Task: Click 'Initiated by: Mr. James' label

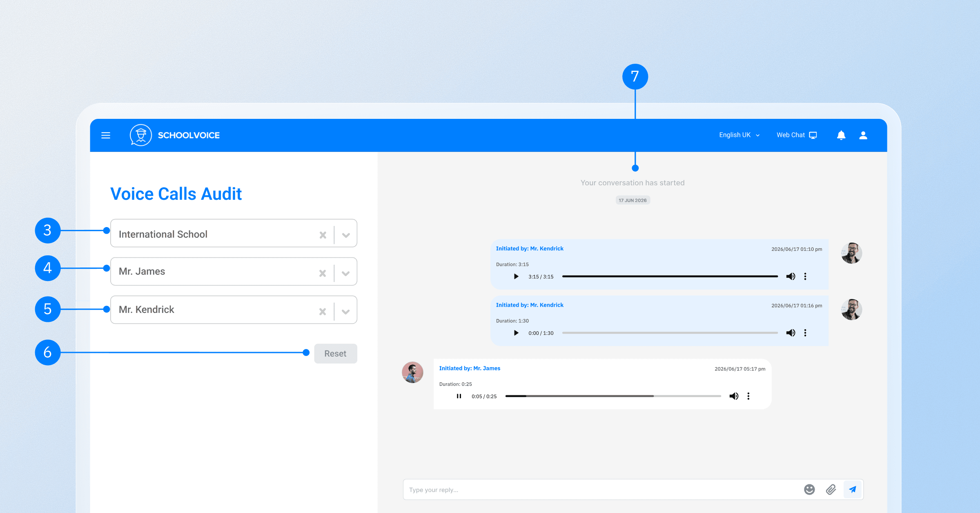Action: click(470, 368)
